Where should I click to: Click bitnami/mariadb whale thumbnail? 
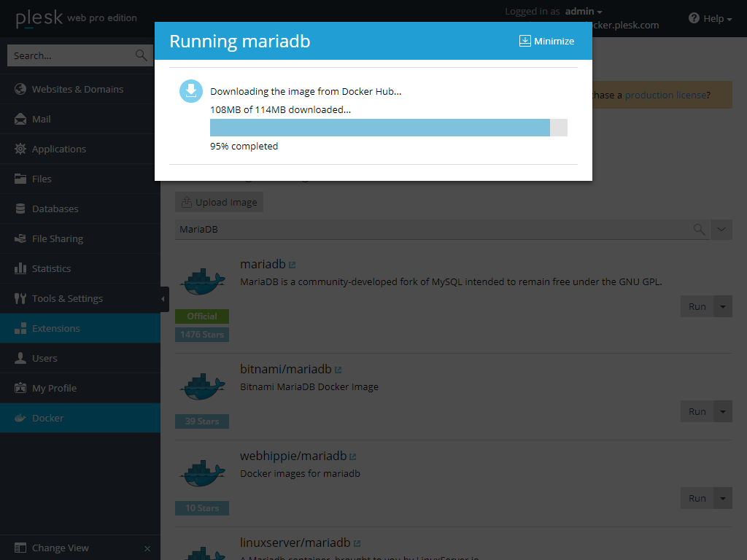(x=202, y=386)
